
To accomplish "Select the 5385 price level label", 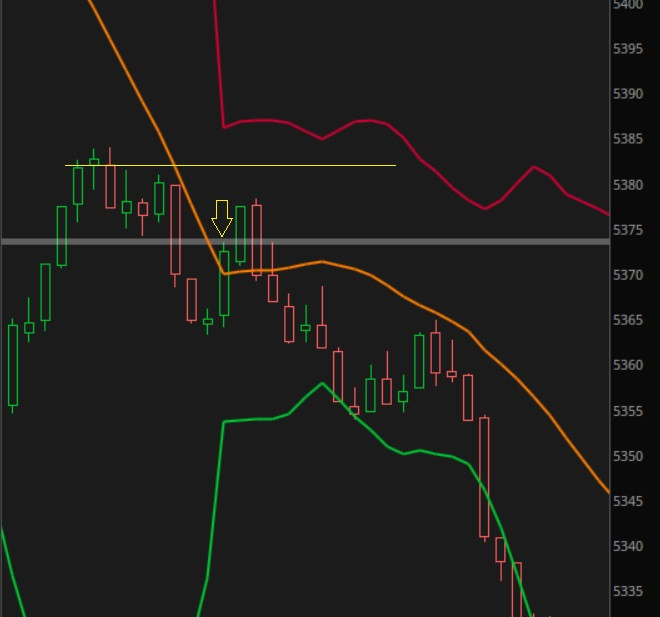I will pyautogui.click(x=628, y=138).
